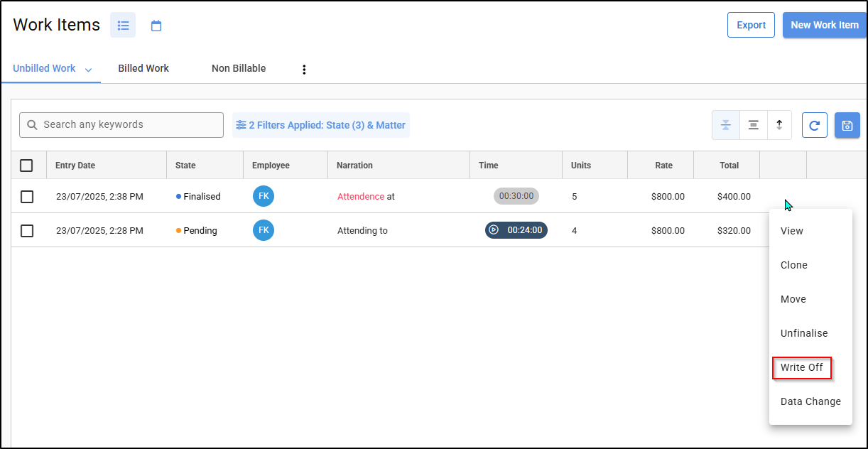
Task: Focus the Search any keywords field
Action: [x=121, y=125]
